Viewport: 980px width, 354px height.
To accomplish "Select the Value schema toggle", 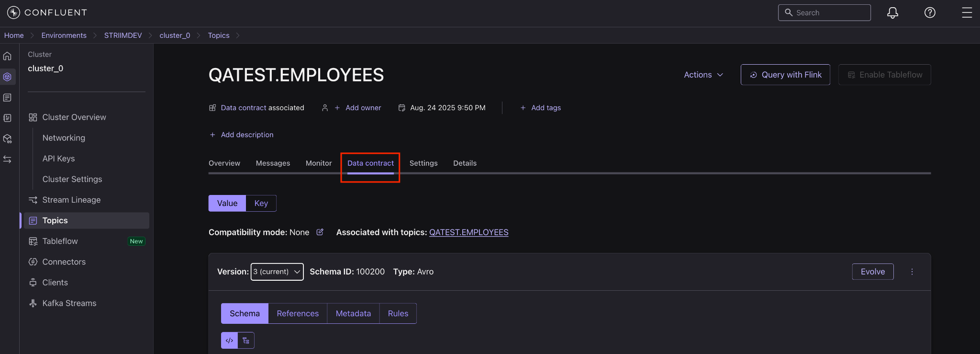I will pyautogui.click(x=227, y=203).
